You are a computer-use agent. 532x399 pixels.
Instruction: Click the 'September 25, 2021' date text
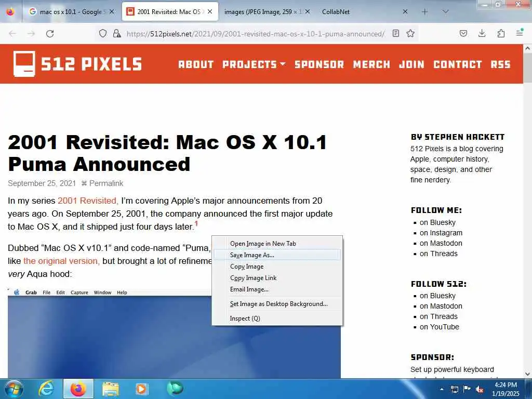(x=42, y=183)
